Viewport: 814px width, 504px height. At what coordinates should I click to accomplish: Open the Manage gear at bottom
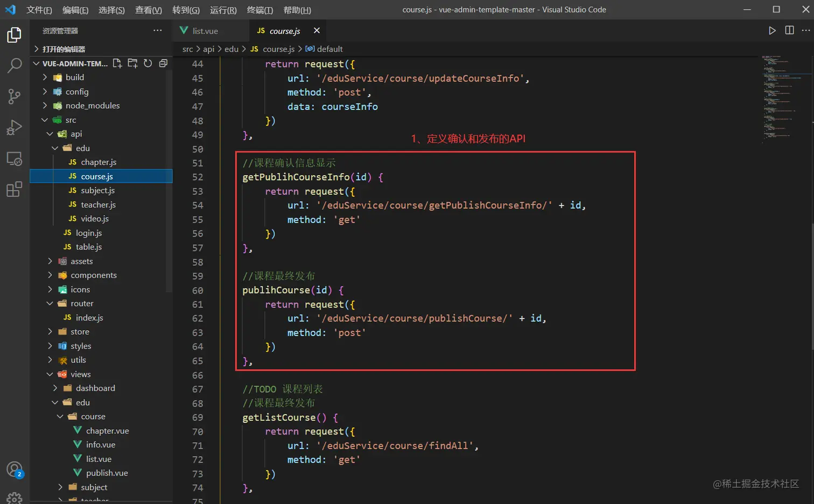coord(15,498)
